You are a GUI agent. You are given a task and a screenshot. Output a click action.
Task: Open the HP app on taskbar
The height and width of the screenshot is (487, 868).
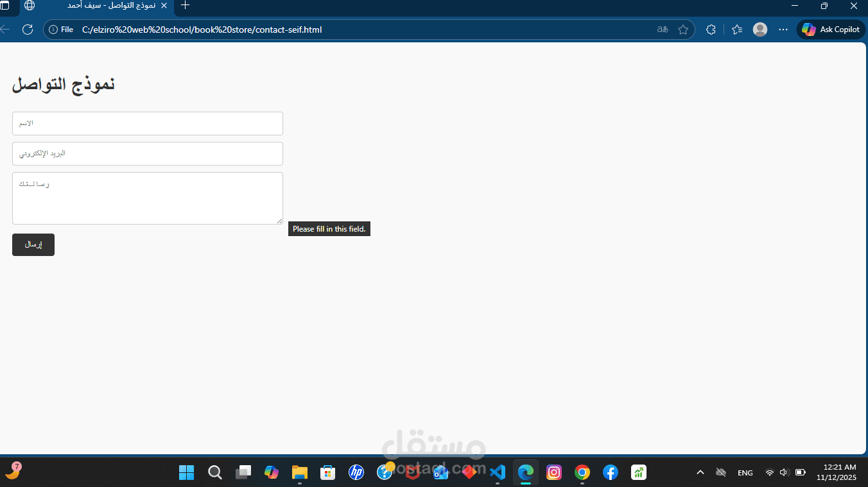(x=356, y=473)
